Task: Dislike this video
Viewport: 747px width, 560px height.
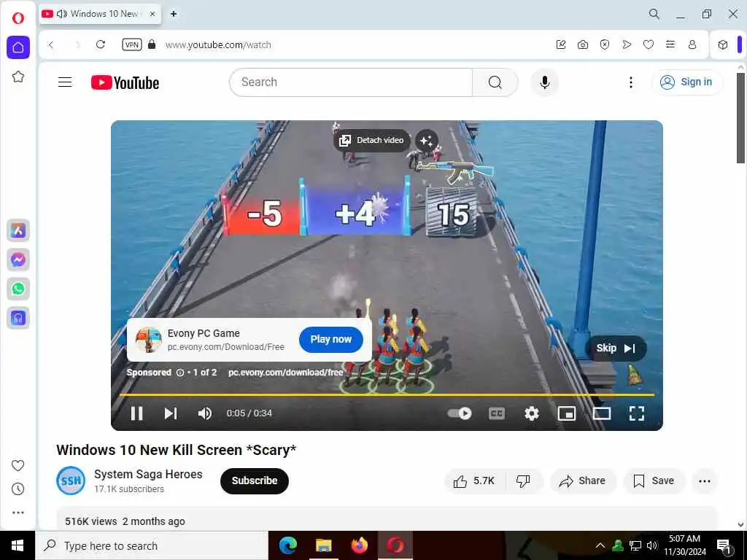Action: (x=524, y=481)
